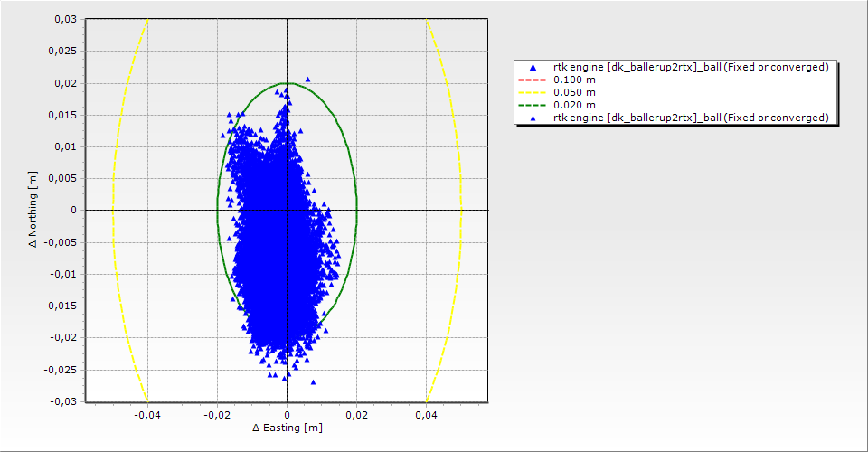Screen dimensions: 868x452
Task: Click the large blue triangle marker in legend
Action: tap(533, 68)
